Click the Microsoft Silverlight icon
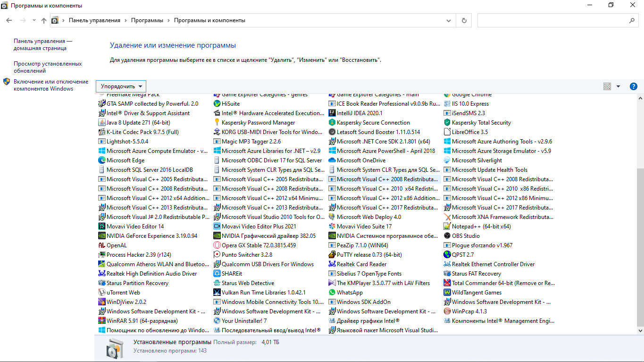 (x=447, y=160)
